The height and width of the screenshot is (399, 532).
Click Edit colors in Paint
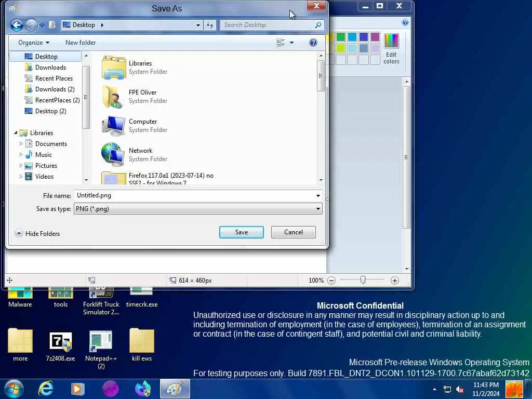click(x=391, y=49)
